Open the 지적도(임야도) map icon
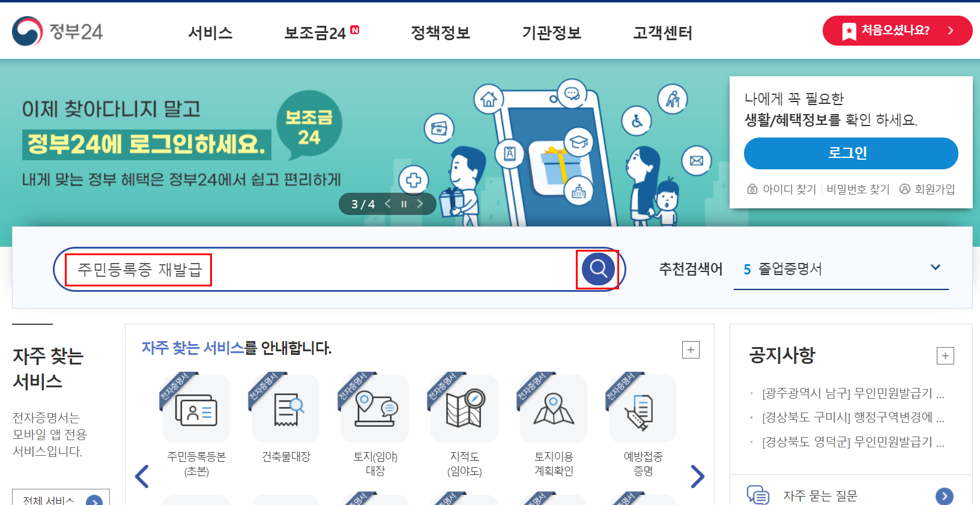980x505 pixels. click(x=464, y=409)
